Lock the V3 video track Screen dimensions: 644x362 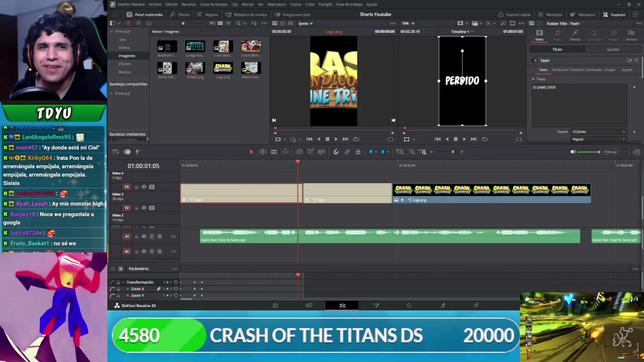pyautogui.click(x=136, y=187)
